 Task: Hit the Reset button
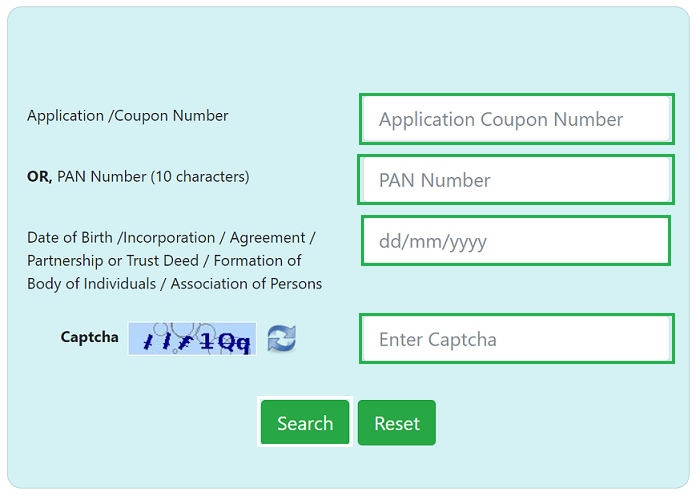tap(397, 423)
